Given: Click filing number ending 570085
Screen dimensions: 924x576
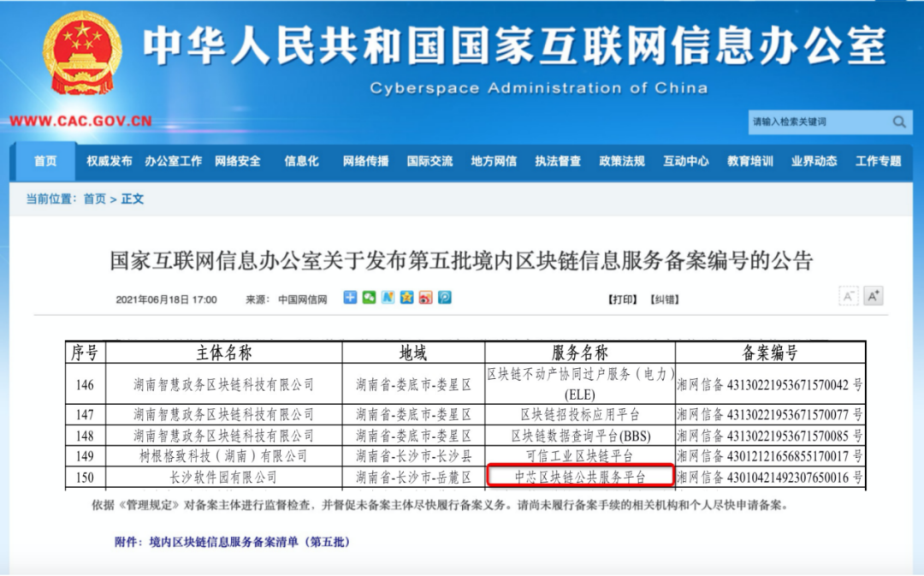Looking at the screenshot, I should point(770,436).
